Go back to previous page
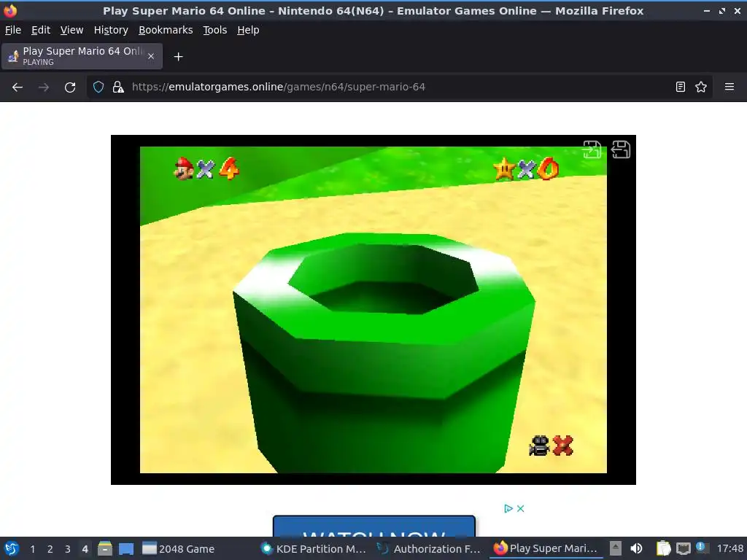The width and height of the screenshot is (747, 560). (18, 87)
